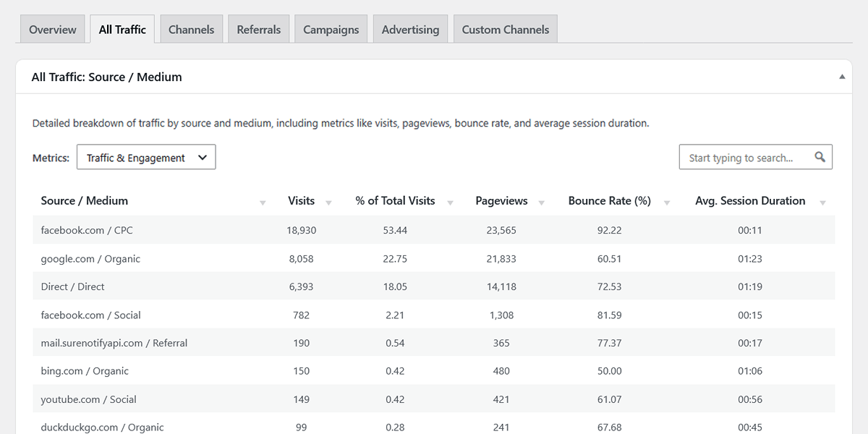Click the 00:56 session duration value
This screenshot has height=434, width=868.
(750, 399)
